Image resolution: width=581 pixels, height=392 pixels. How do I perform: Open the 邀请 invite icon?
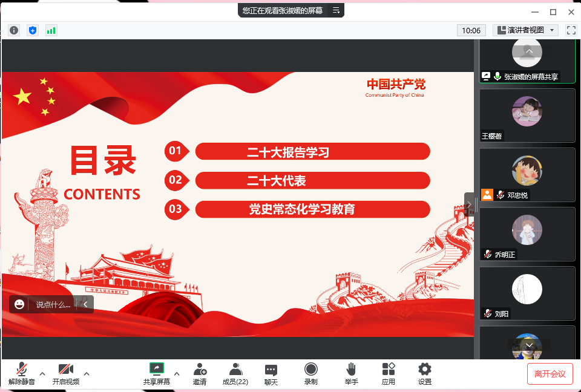[200, 374]
